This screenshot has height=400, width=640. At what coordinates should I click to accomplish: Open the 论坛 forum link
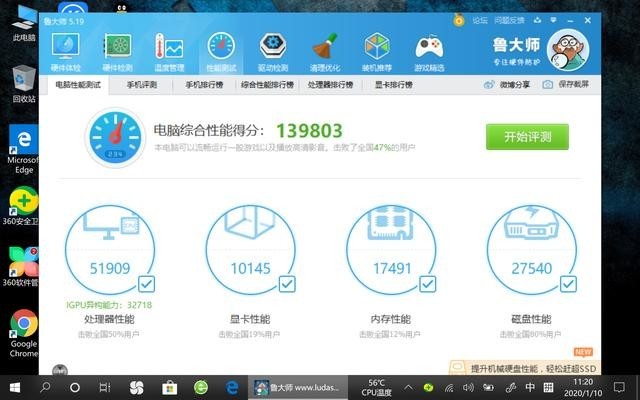480,20
